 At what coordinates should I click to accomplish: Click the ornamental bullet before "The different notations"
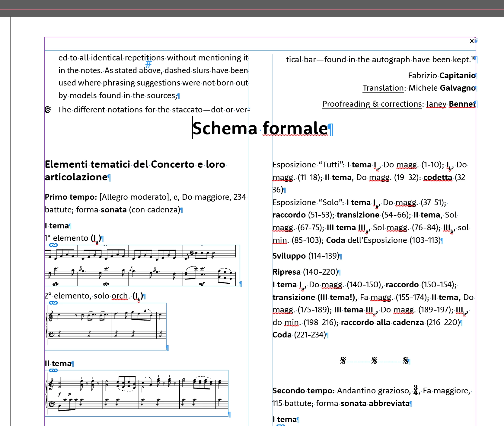coord(48,109)
